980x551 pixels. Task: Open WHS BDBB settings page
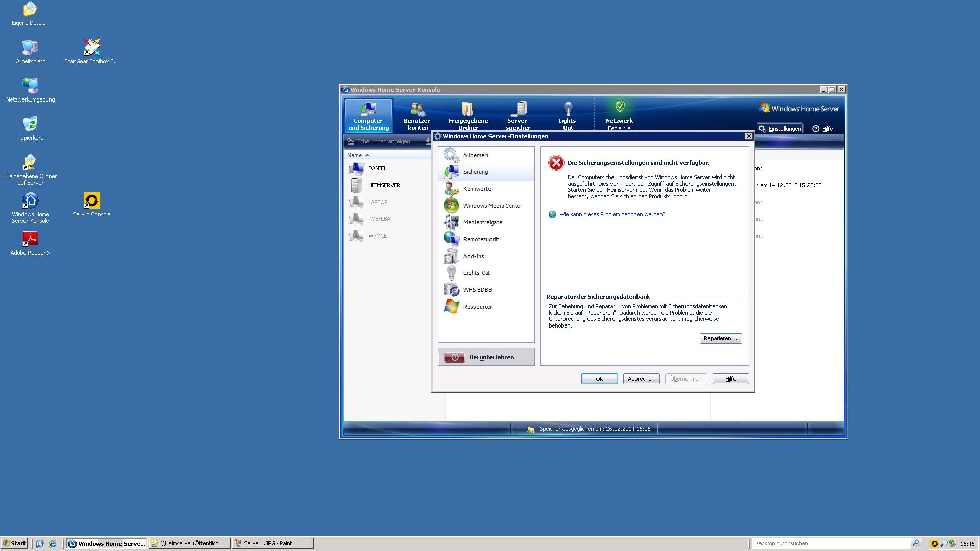point(486,290)
